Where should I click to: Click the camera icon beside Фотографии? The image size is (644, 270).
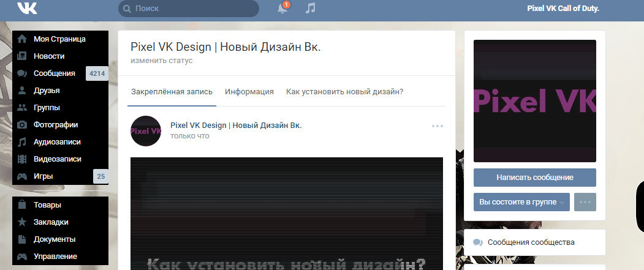22,125
